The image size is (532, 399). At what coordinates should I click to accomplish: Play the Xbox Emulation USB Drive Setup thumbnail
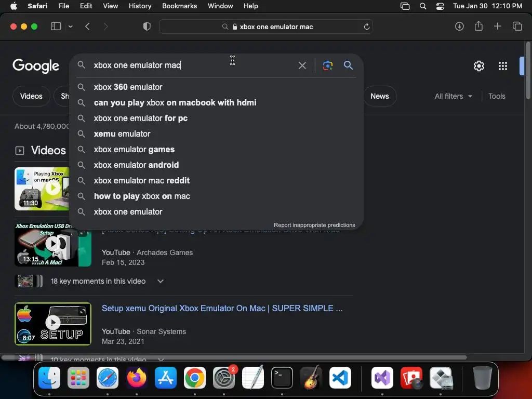(x=53, y=244)
